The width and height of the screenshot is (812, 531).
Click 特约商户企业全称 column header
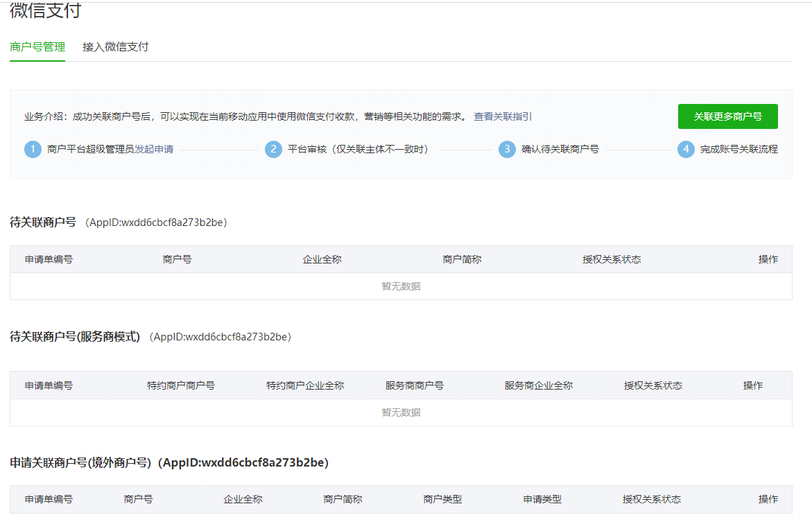click(x=305, y=385)
